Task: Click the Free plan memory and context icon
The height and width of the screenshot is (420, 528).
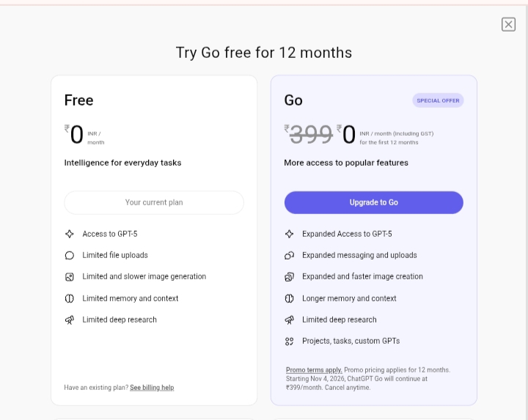Action: tap(70, 298)
